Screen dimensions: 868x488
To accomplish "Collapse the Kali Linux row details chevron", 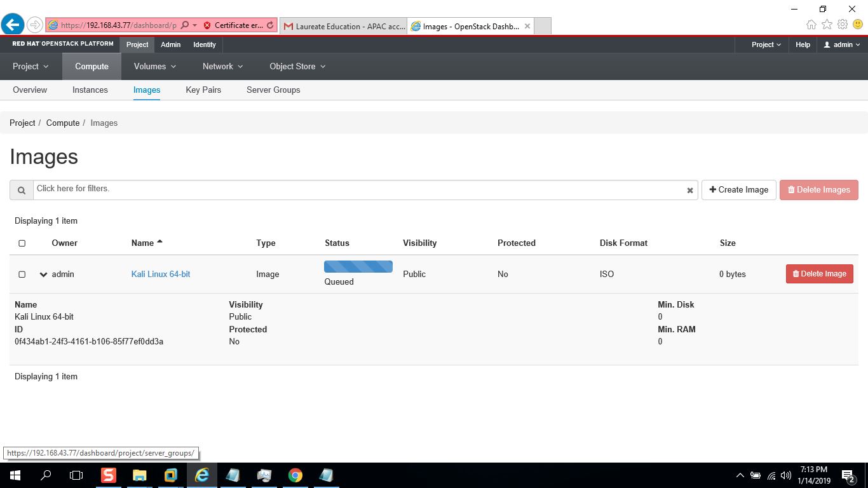I will pos(43,274).
